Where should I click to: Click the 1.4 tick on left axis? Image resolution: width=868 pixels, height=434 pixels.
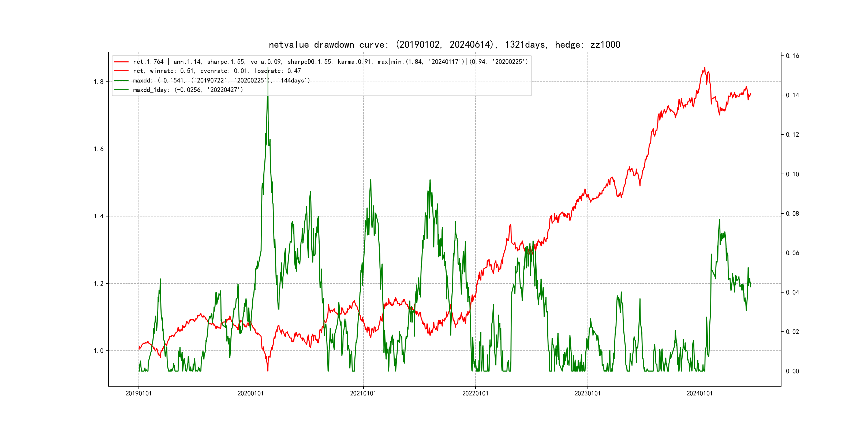click(x=98, y=216)
